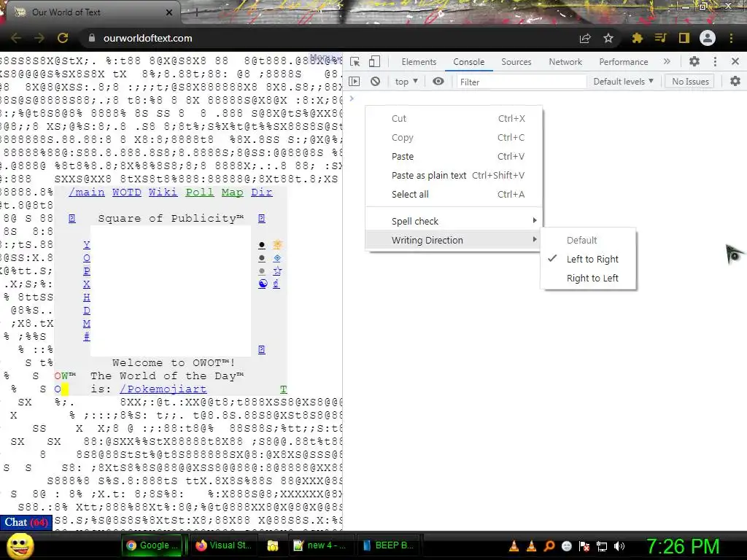The image size is (747, 560).
Task: Click the No Issues button
Action: tap(690, 82)
